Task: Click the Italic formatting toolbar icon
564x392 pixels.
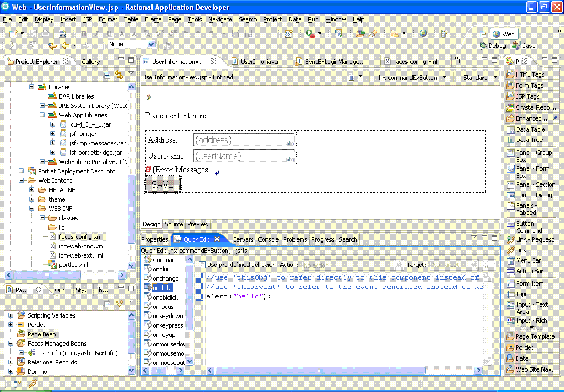Action: [x=96, y=34]
